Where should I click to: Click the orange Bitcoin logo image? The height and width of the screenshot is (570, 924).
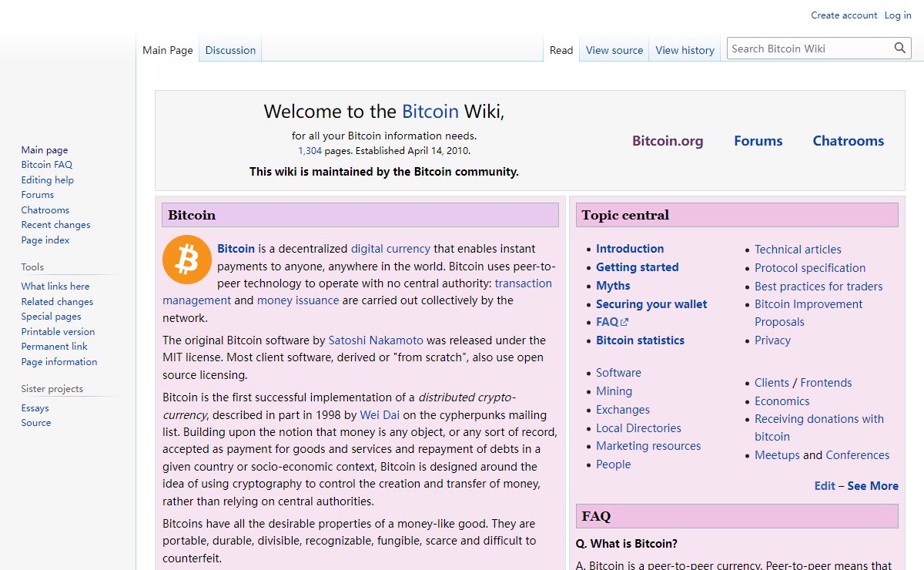pyautogui.click(x=186, y=260)
